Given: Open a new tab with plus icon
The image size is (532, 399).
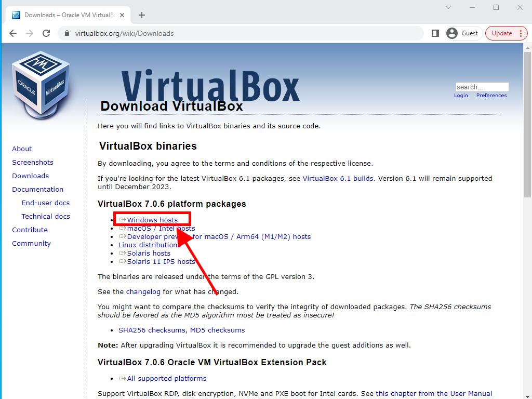Looking at the screenshot, I should coord(142,15).
